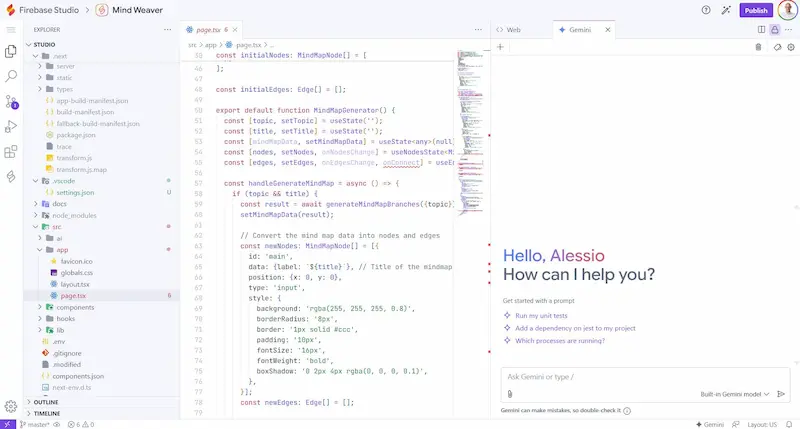Click the magic wand icon in header
Viewport: 800px width, 429px height.
pos(726,10)
